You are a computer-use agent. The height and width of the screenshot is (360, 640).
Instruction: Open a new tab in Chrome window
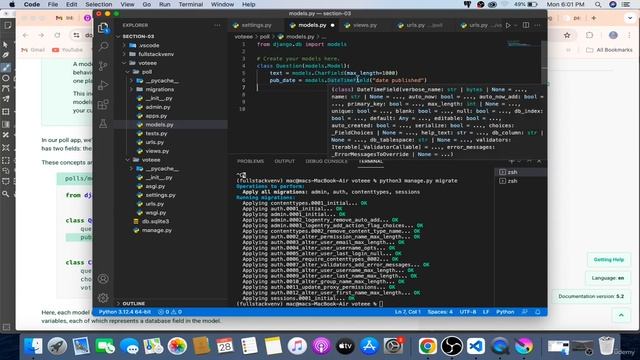pos(593,18)
